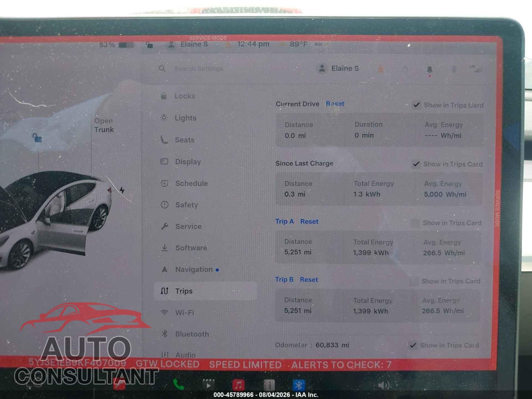Enable Trip A Show in Trips Card
Image resolution: width=532 pixels, height=399 pixels.
pyautogui.click(x=415, y=223)
